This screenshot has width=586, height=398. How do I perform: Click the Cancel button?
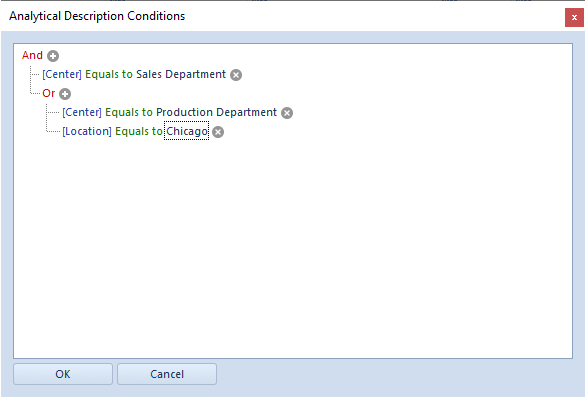(x=167, y=374)
